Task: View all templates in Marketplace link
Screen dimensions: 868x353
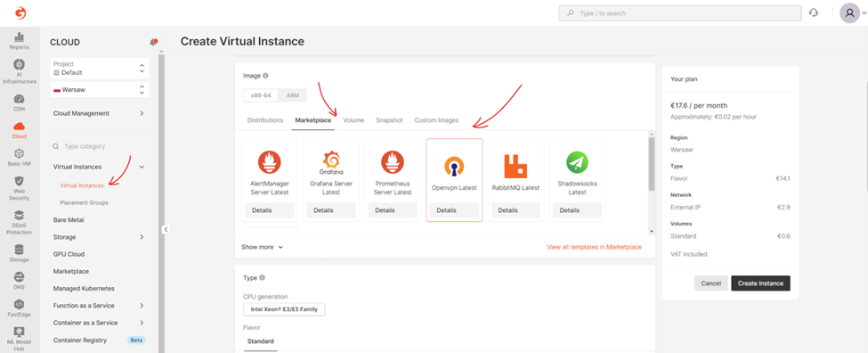Action: (x=594, y=247)
